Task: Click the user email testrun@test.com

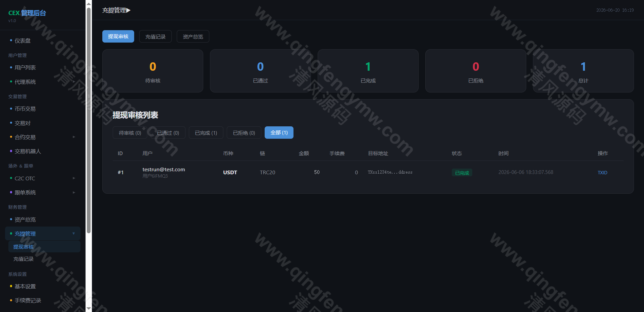Action: tap(164, 170)
